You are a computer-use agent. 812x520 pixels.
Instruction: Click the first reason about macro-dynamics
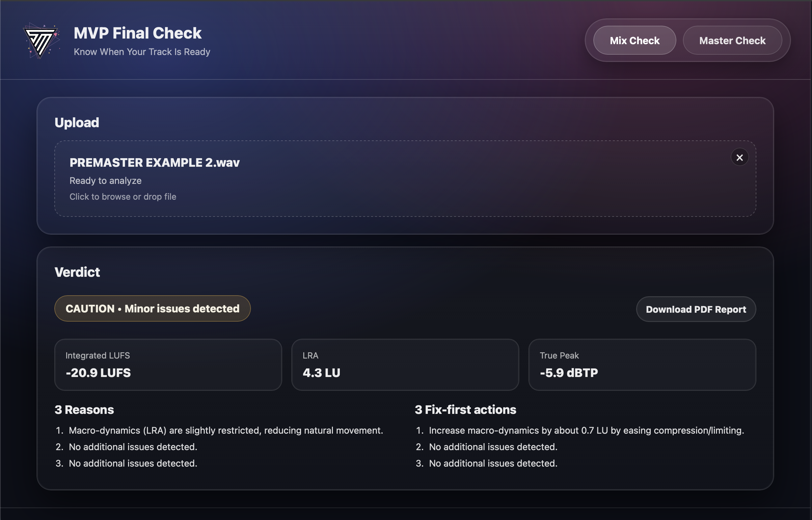click(226, 430)
